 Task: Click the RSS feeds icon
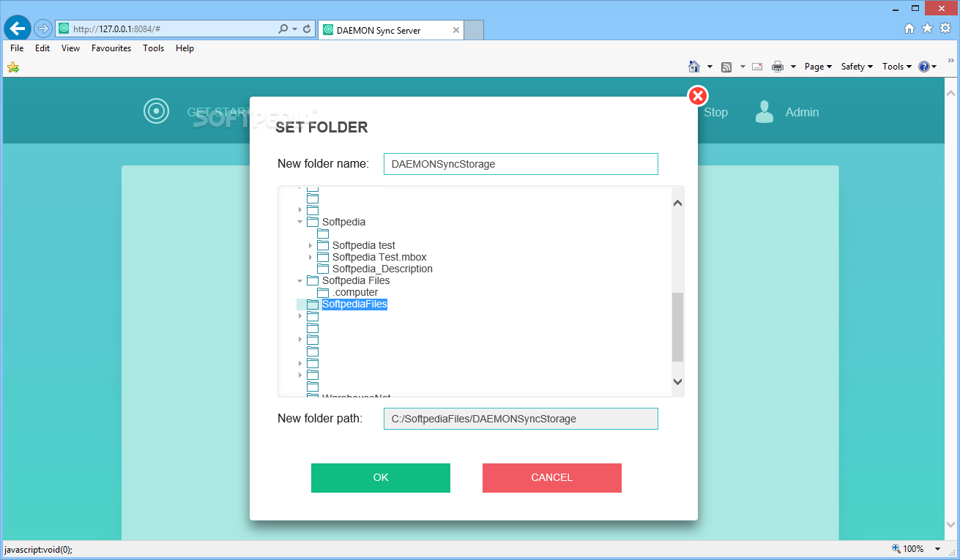[726, 67]
